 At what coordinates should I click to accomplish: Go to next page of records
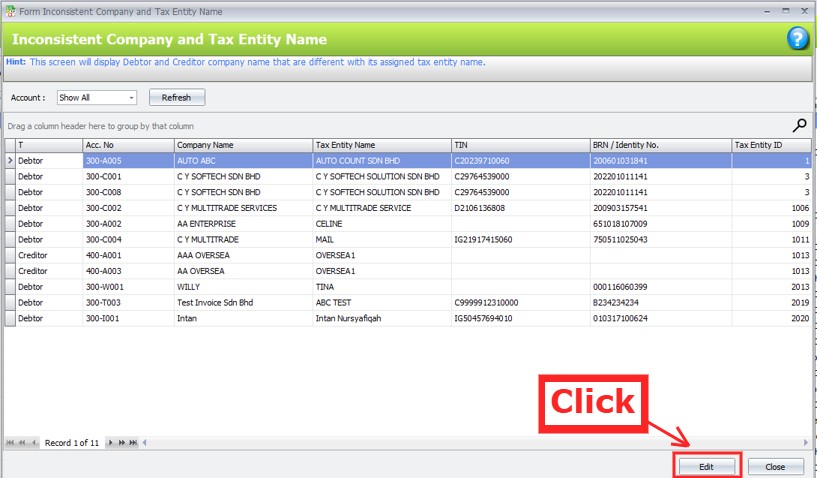point(122,442)
